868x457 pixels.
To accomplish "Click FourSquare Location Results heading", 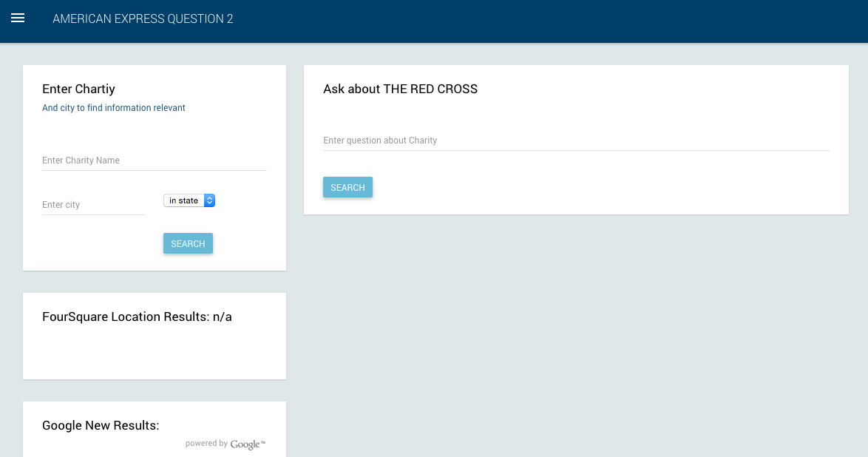I will [137, 316].
